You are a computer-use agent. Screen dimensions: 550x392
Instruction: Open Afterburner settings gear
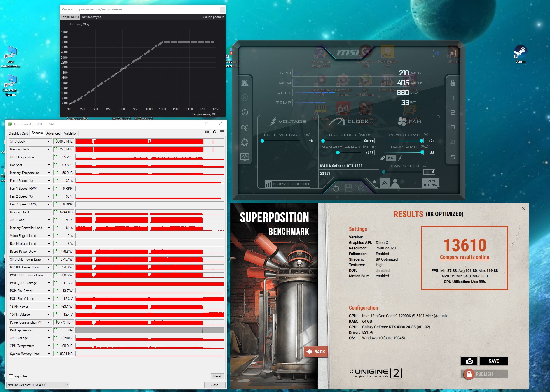coord(245,142)
